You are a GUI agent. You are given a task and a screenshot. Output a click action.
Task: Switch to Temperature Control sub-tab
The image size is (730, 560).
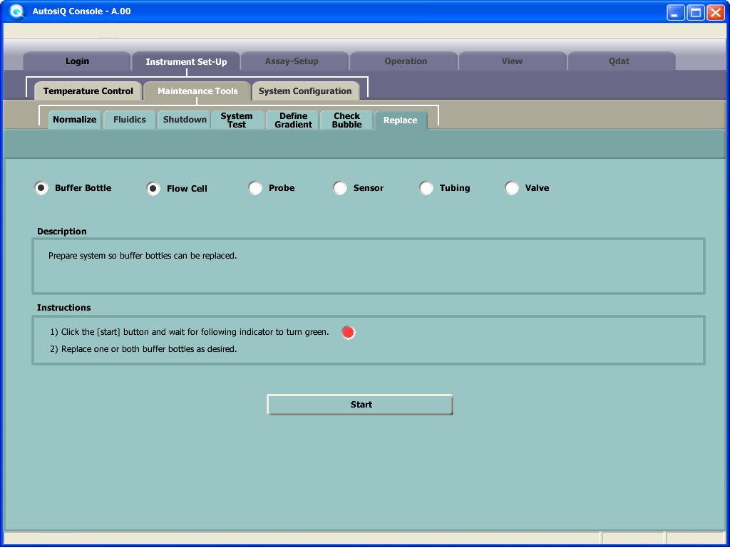coord(88,91)
